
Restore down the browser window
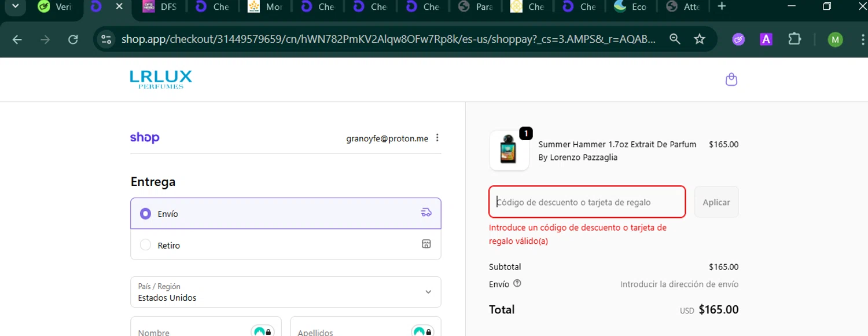click(827, 6)
